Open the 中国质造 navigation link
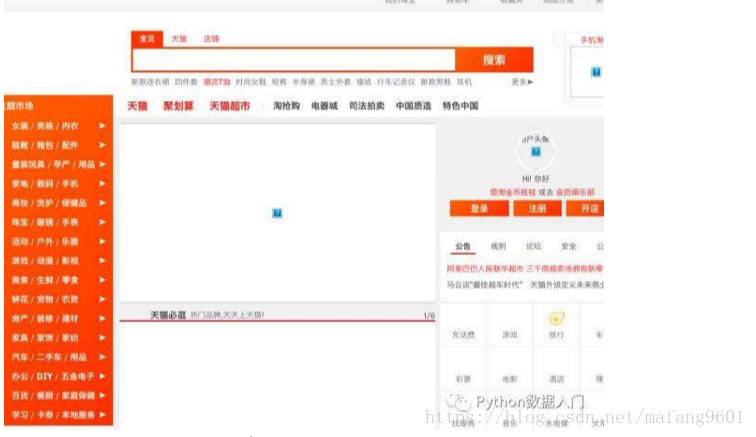The height and width of the screenshot is (437, 756). pyautogui.click(x=413, y=106)
